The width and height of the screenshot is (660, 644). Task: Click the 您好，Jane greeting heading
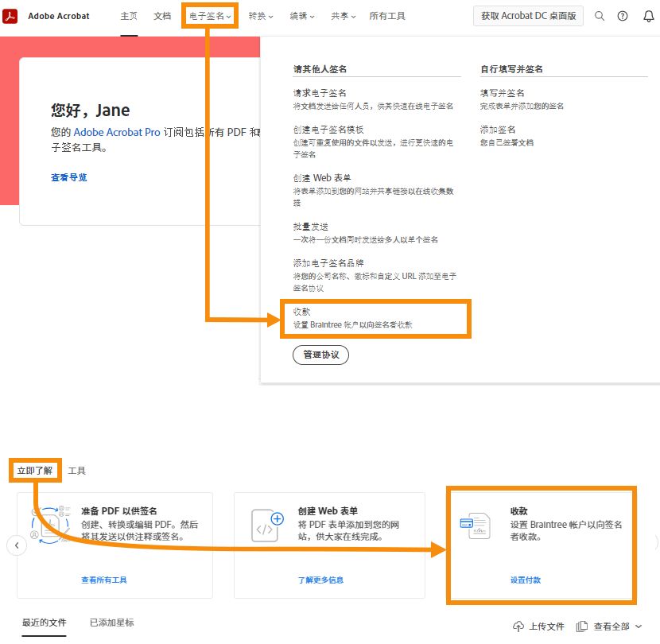90,111
